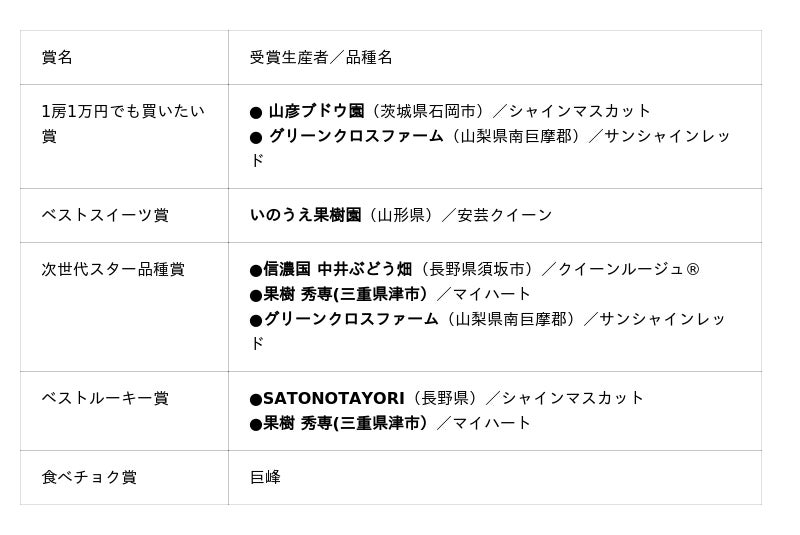
Task: Click the 安芸クイーン variety text
Action: click(x=505, y=215)
